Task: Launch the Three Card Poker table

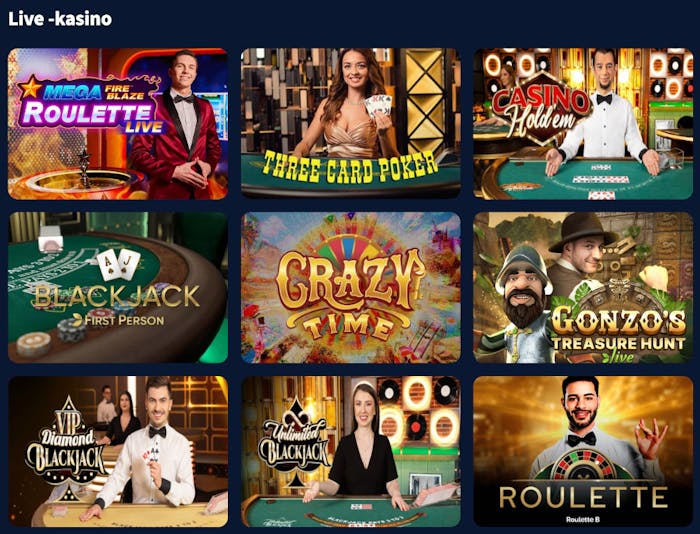Action: point(351,124)
